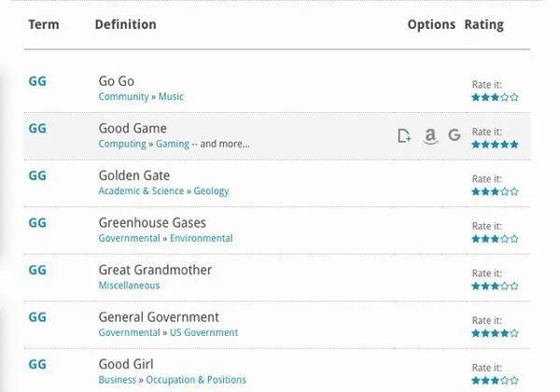
Task: Open the Go Go definition
Action: click(x=116, y=81)
